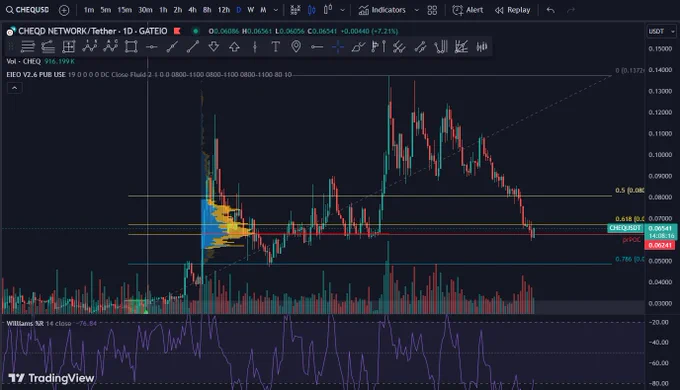Open the USDT currency dropdown

point(660,31)
